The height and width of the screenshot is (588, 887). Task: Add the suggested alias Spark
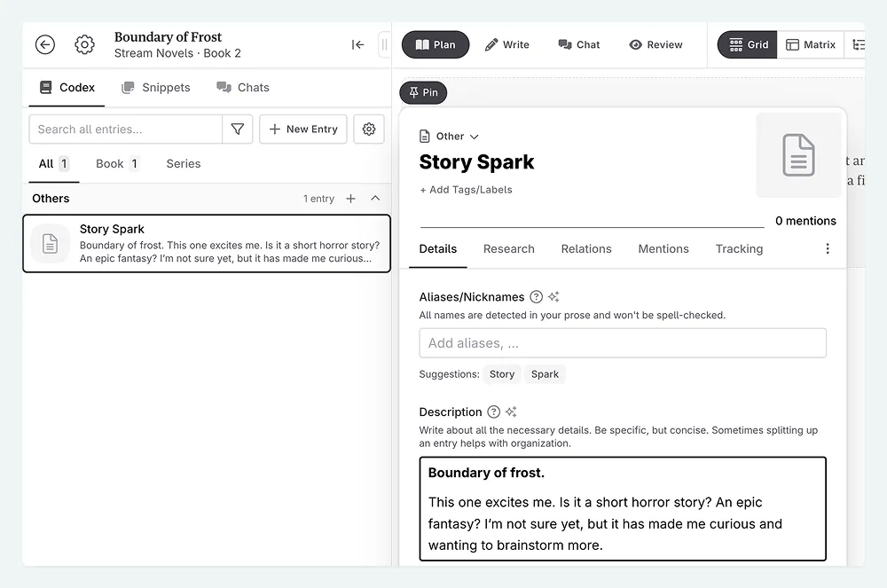click(545, 374)
